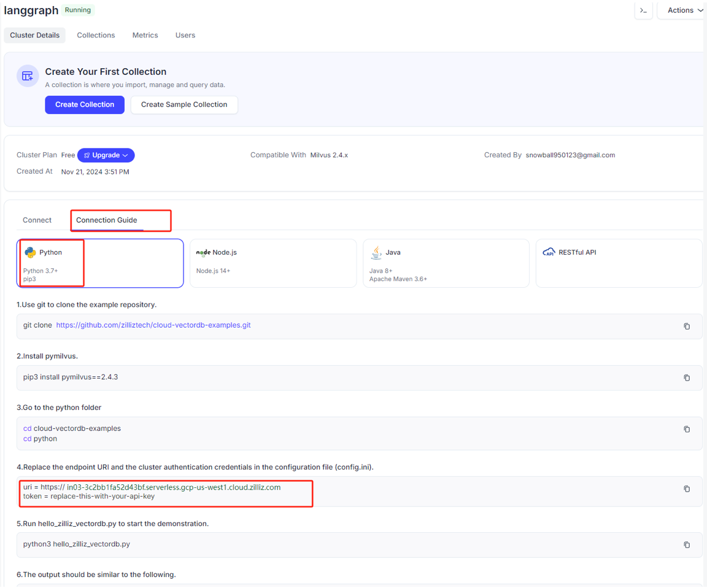Copy the cd python folder commands
Screen dimensions: 707x588
coord(687,430)
